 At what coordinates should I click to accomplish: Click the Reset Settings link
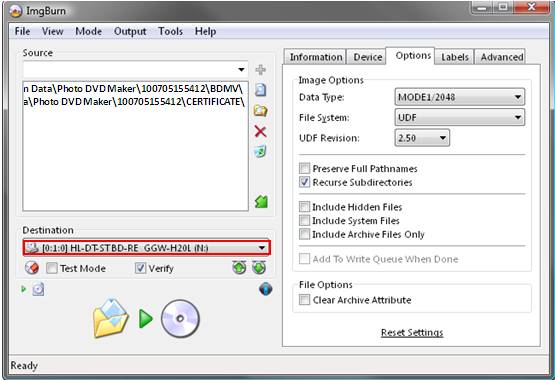[x=412, y=333]
